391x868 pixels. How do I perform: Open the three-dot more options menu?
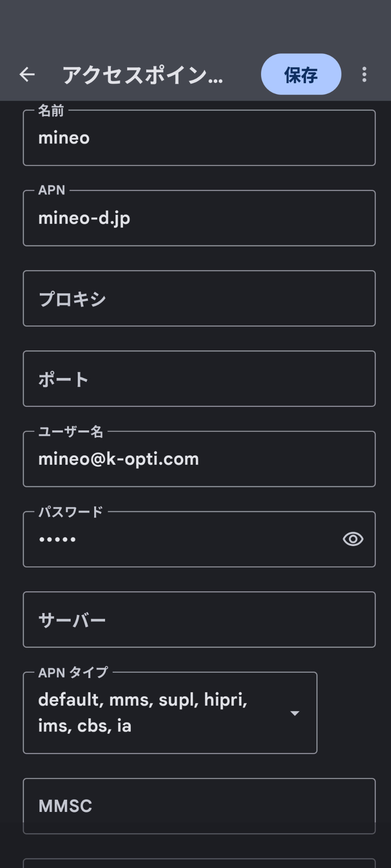pos(364,75)
